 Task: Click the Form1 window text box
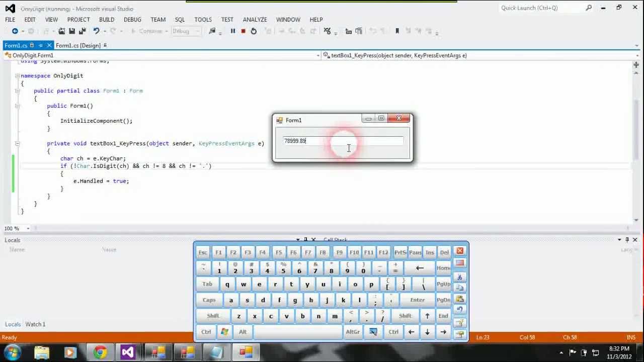(x=343, y=141)
